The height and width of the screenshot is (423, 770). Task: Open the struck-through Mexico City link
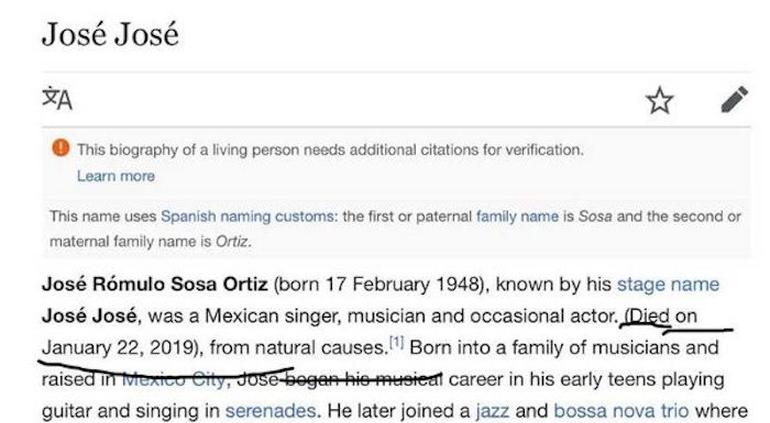pyautogui.click(x=173, y=379)
